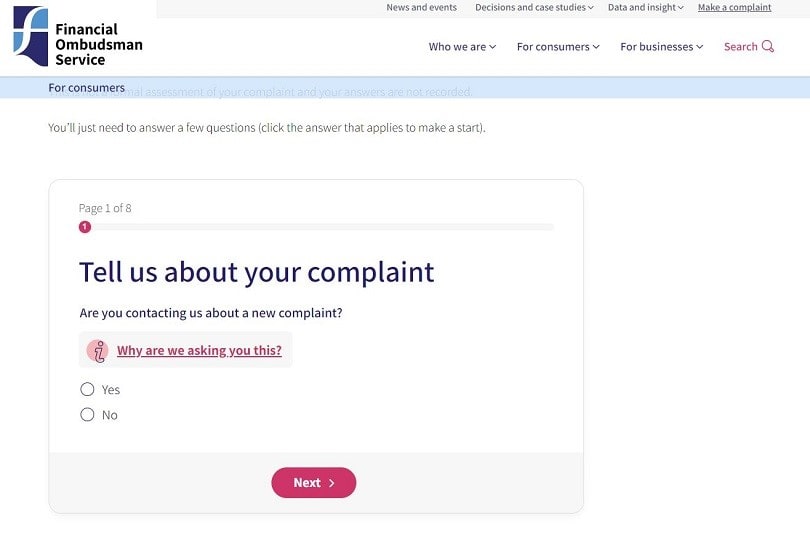
Task: Follow the Make a complaint link
Action: coord(734,8)
